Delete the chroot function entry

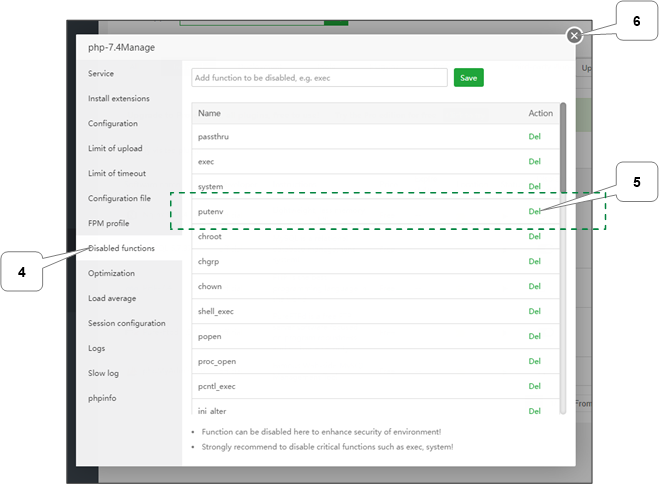tap(534, 236)
